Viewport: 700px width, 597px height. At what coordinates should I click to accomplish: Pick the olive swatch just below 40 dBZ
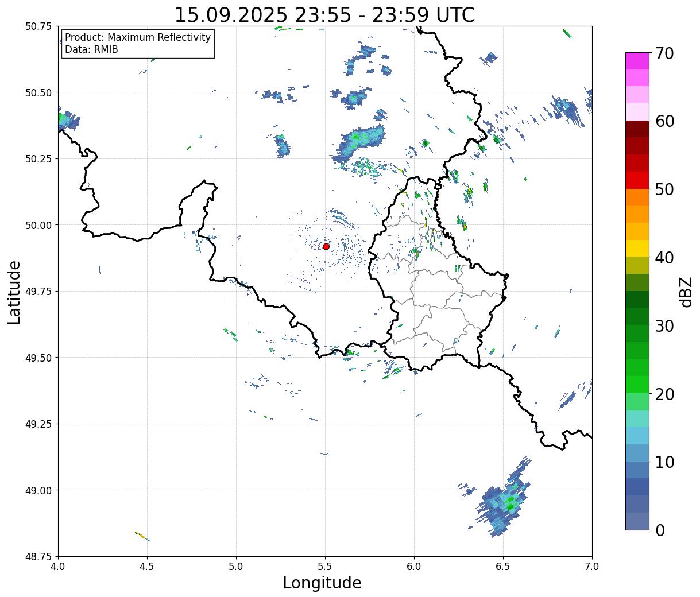click(x=637, y=265)
